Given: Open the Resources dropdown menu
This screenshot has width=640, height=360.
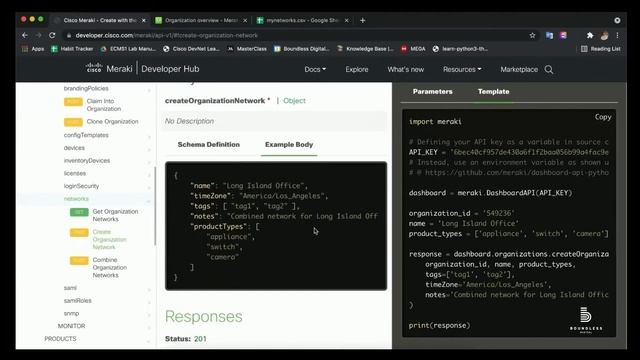Looking at the screenshot, I should click(462, 69).
